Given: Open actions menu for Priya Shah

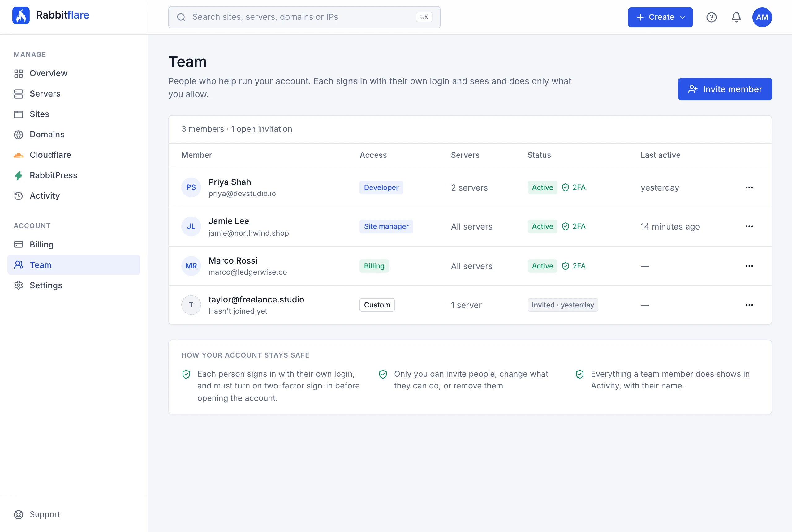Looking at the screenshot, I should tap(749, 187).
